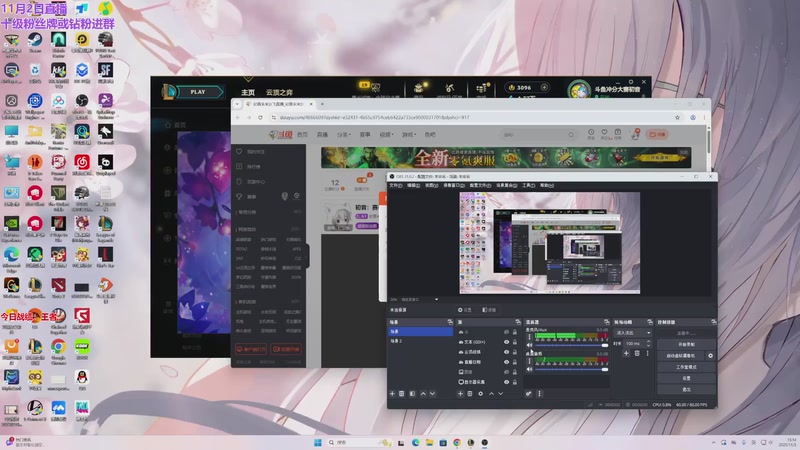Screen dimensions: 800x450
Task: Click Douyu site search input field
Action: tap(536, 135)
